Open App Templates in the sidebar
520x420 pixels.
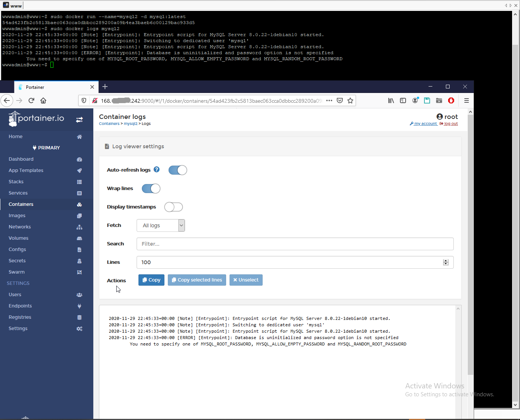pos(26,170)
